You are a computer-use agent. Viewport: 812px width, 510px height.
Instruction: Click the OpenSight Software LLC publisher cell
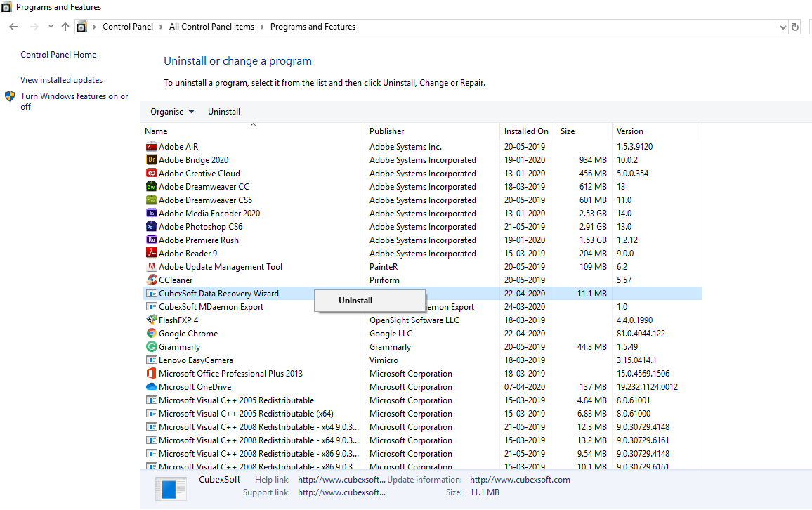414,320
